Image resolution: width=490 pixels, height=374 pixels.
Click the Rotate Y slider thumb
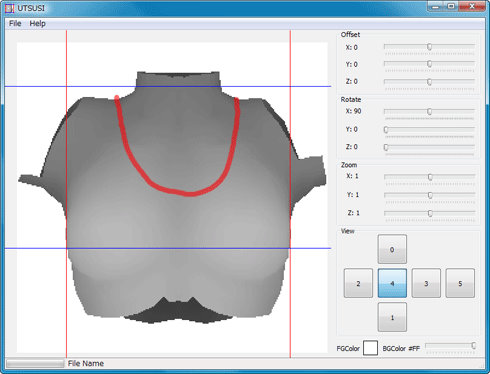[x=386, y=130]
